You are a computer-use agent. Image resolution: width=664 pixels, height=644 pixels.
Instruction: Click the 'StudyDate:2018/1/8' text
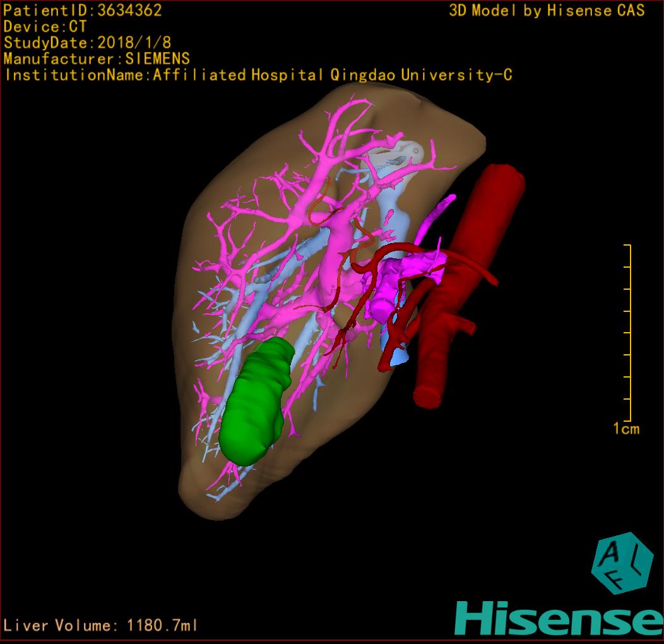pyautogui.click(x=88, y=42)
